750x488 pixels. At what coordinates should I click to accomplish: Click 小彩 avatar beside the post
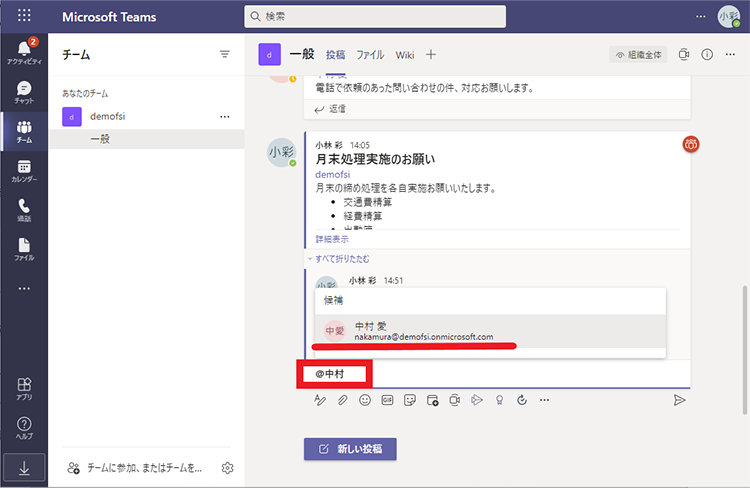click(x=281, y=153)
